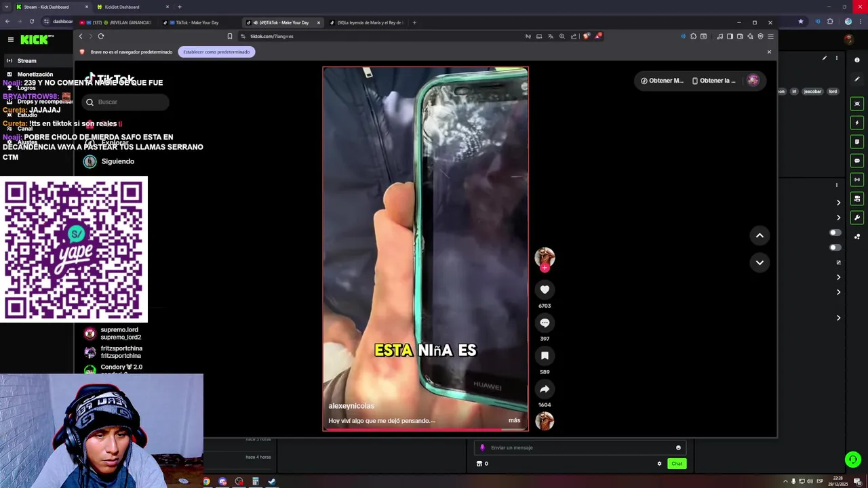This screenshot has width=868, height=488.
Task: Open Brave extensions puzzle icon
Action: [x=693, y=36]
